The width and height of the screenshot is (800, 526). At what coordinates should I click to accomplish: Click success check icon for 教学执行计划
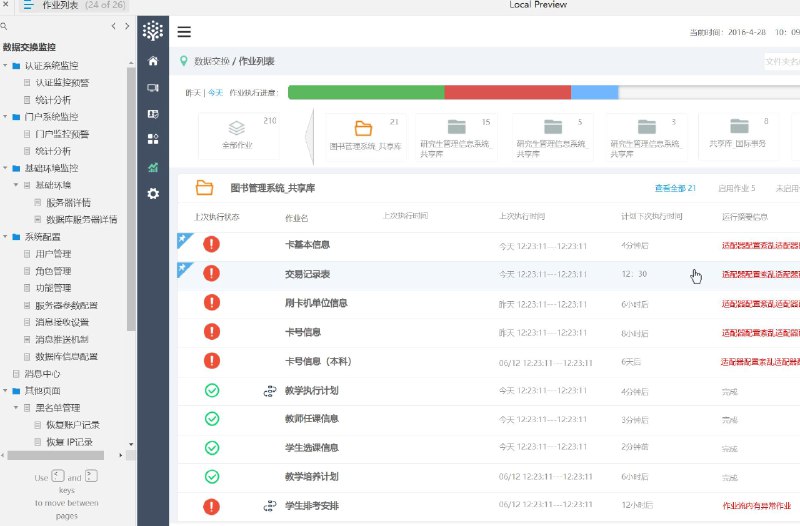(x=212, y=390)
